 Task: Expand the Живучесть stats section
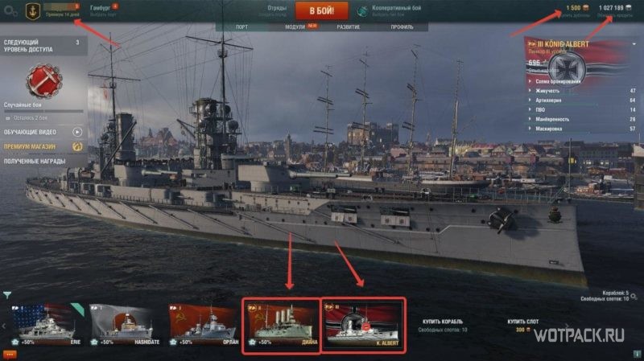(x=547, y=91)
